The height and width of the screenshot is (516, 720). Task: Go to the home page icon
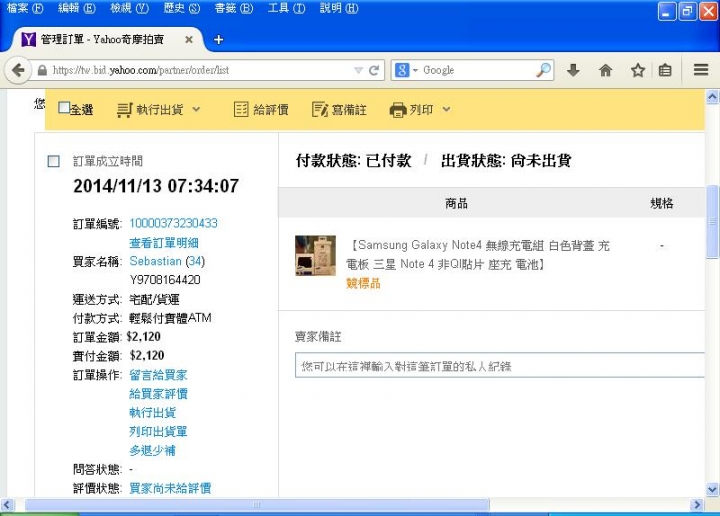tap(605, 70)
